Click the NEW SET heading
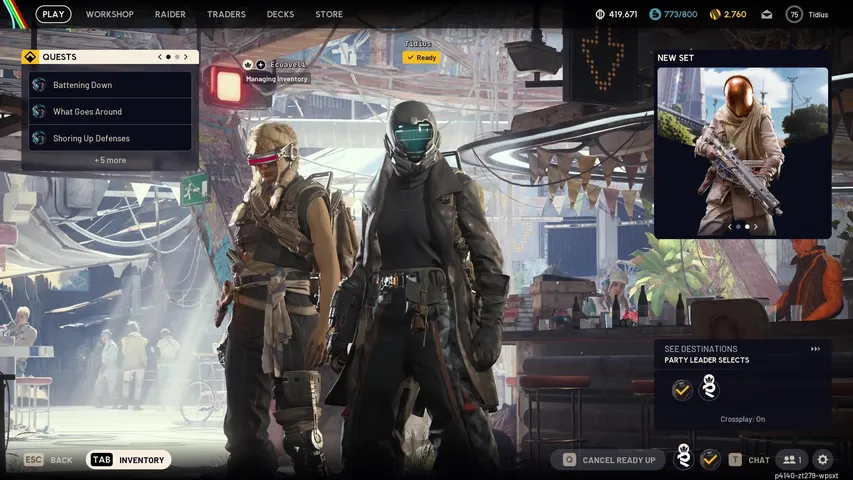The image size is (853, 480). point(675,58)
